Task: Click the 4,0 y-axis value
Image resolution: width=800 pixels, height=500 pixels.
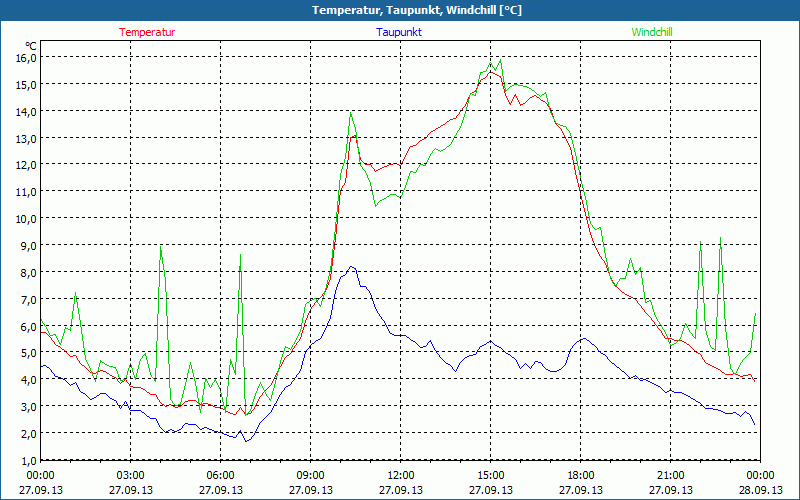Action: tap(28, 380)
